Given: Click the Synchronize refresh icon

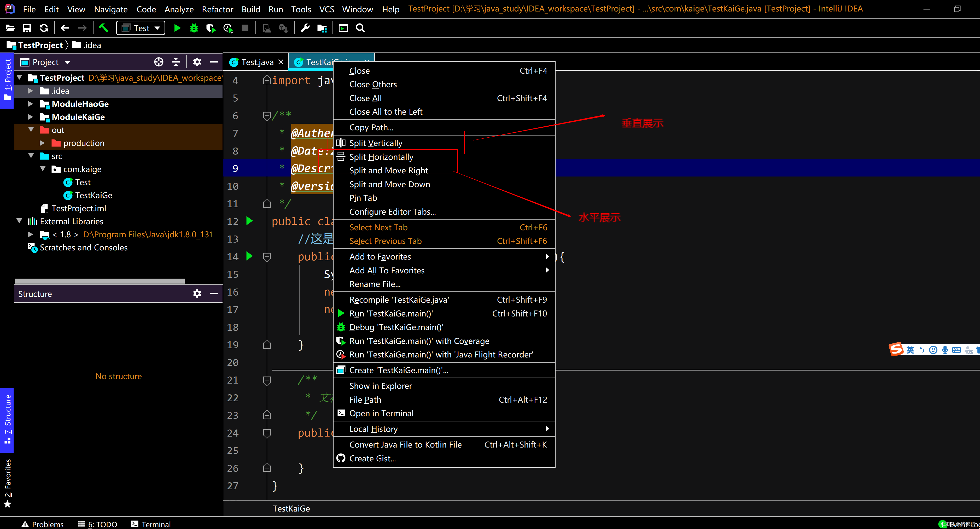Looking at the screenshot, I should [44, 28].
